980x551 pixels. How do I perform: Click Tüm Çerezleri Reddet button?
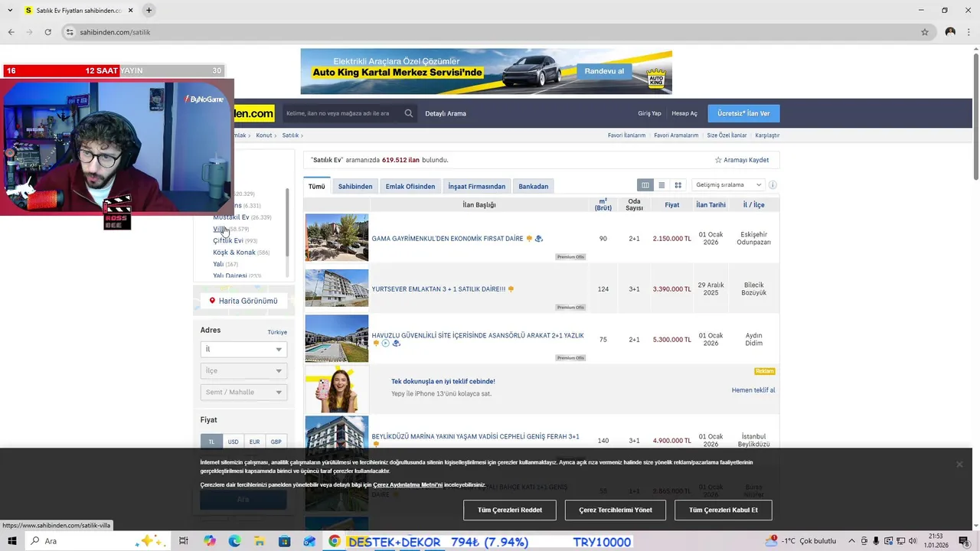pyautogui.click(x=510, y=510)
